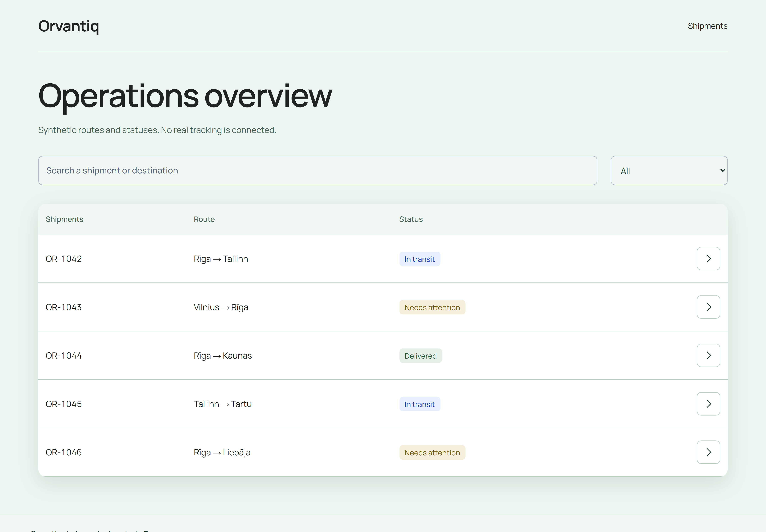Expand the All status filter dropdown

[x=669, y=171]
